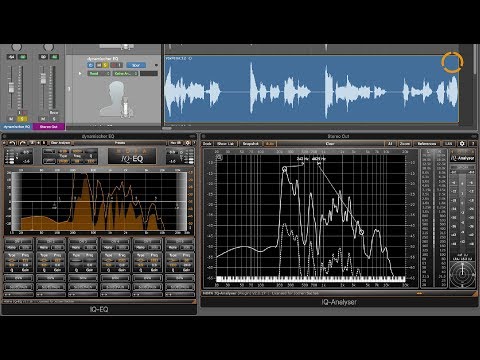Click the sixth band Off button in IQ-EQ
This screenshot has height=360, width=480.
pos(180,241)
